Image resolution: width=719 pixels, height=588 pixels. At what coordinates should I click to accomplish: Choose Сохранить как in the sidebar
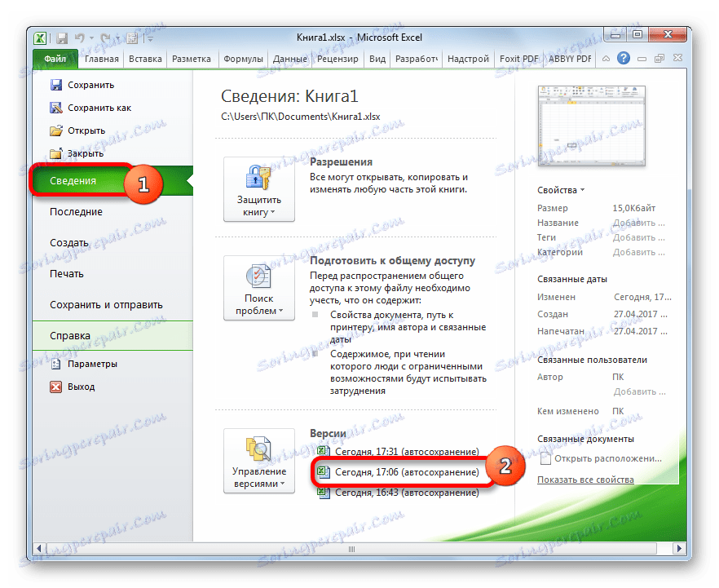point(99,108)
